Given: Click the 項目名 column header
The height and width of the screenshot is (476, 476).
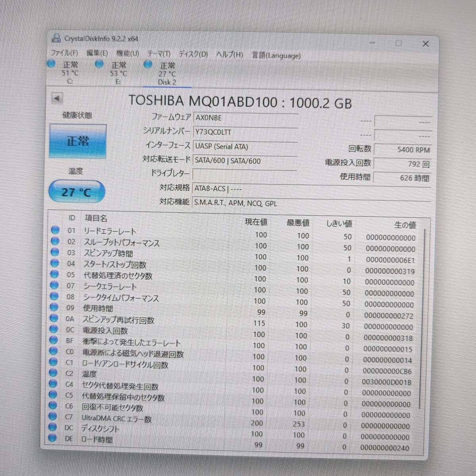Looking at the screenshot, I should click(x=96, y=218).
